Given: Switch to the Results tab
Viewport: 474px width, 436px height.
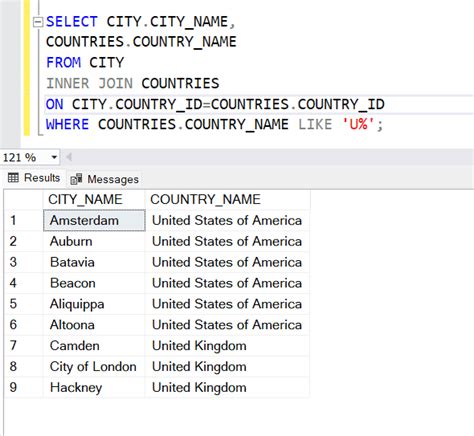Looking at the screenshot, I should point(34,178).
